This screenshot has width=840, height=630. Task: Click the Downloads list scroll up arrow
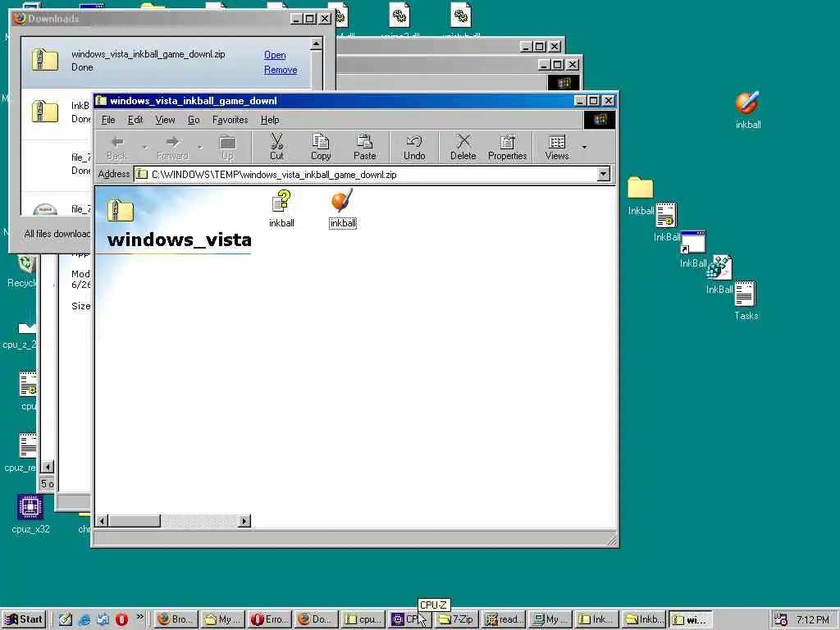point(316,44)
